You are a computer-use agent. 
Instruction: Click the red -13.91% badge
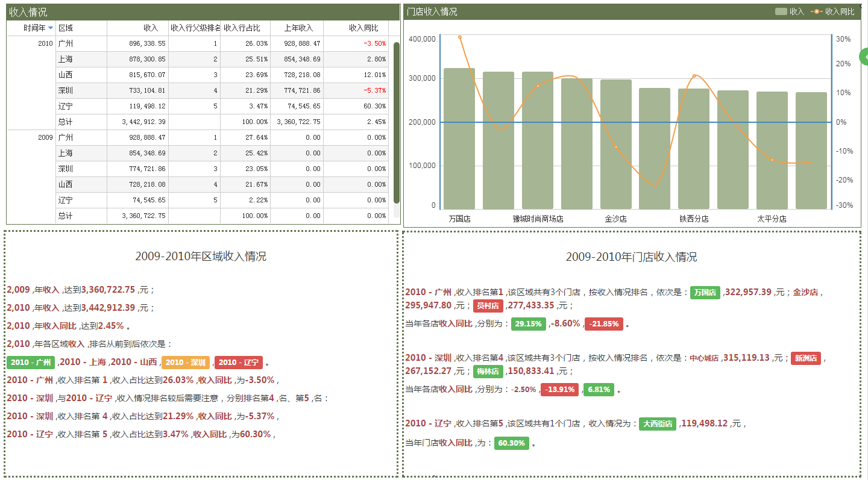[x=560, y=390]
